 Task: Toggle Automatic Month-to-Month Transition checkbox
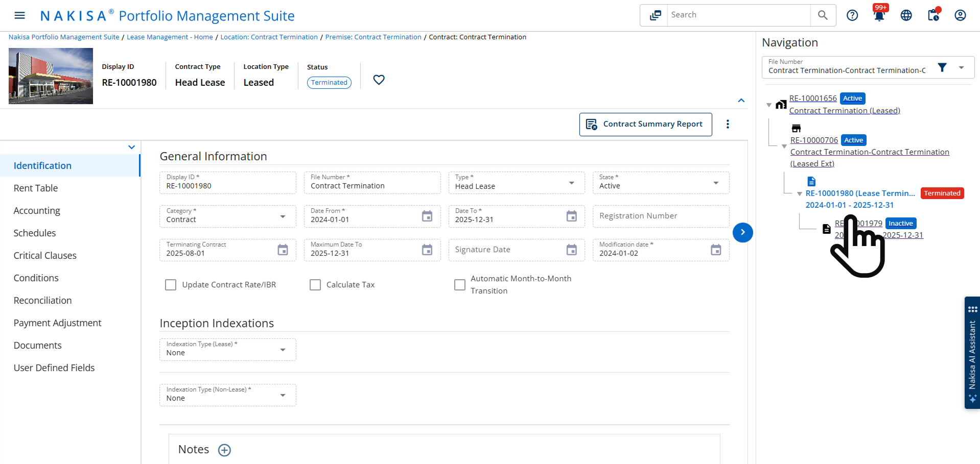coord(460,285)
